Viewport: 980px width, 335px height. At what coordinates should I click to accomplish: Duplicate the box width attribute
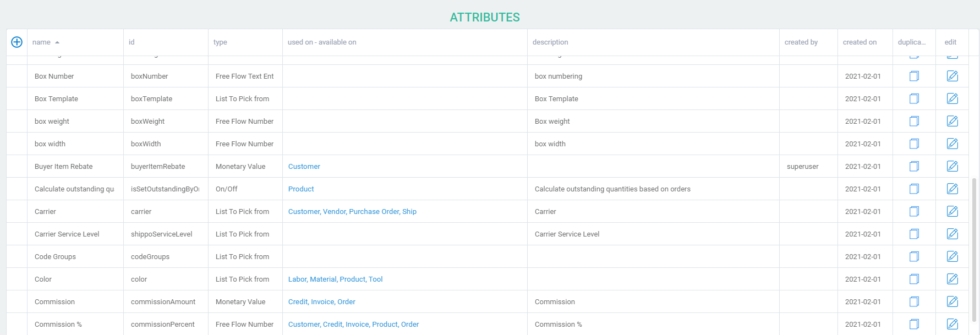(x=915, y=144)
